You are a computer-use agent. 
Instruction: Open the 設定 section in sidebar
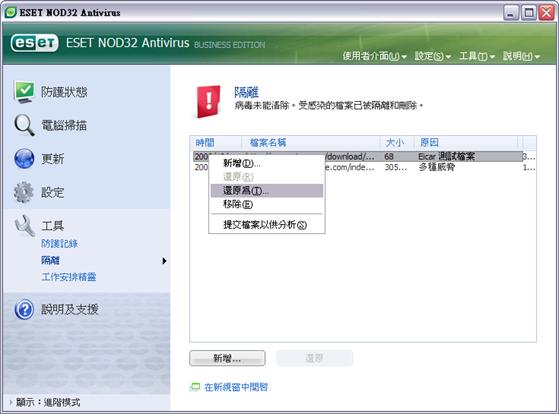[52, 193]
